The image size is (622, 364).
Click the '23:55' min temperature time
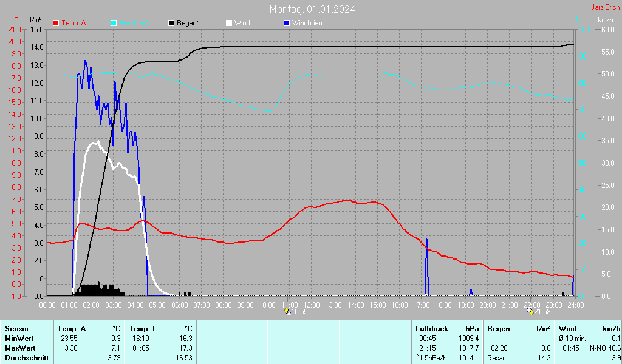[x=69, y=339]
